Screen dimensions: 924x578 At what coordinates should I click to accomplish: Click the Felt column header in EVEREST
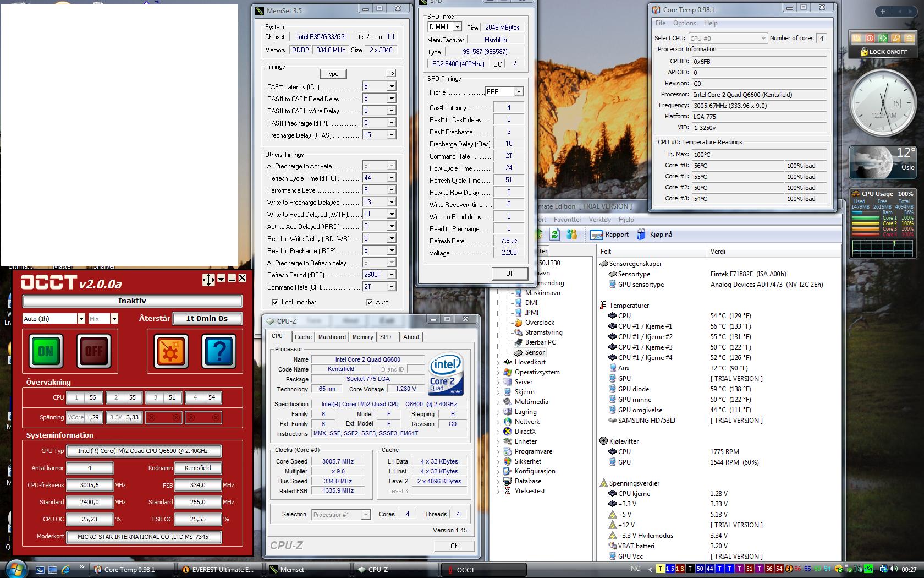pos(652,252)
